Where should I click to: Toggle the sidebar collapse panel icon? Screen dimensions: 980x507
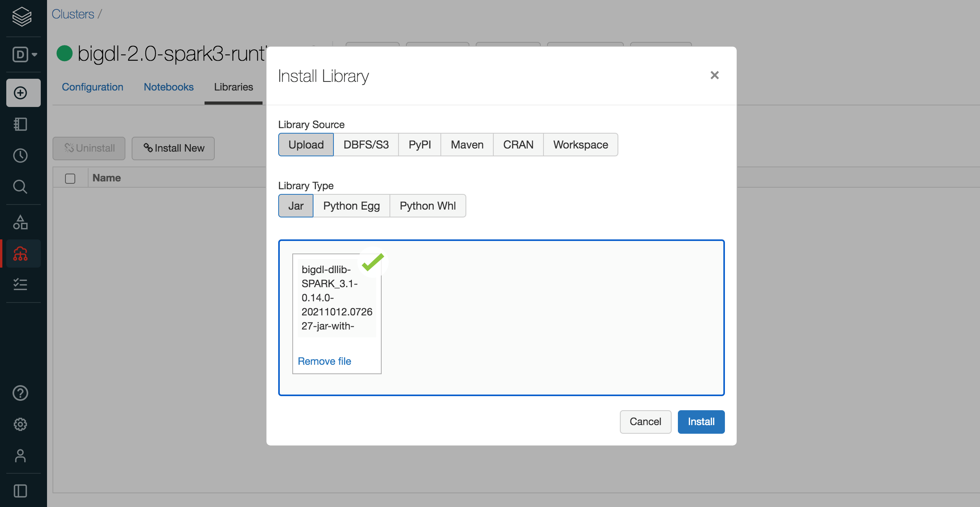coord(20,491)
